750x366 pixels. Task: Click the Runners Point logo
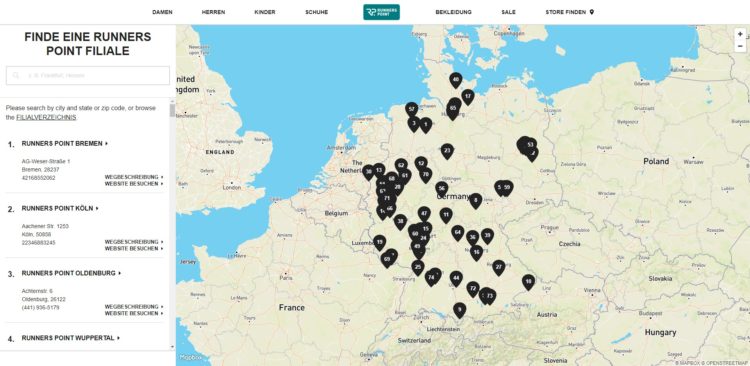381,12
